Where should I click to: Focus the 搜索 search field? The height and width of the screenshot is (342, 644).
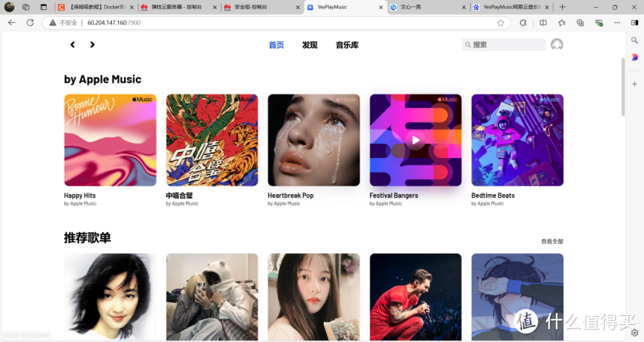pyautogui.click(x=504, y=44)
